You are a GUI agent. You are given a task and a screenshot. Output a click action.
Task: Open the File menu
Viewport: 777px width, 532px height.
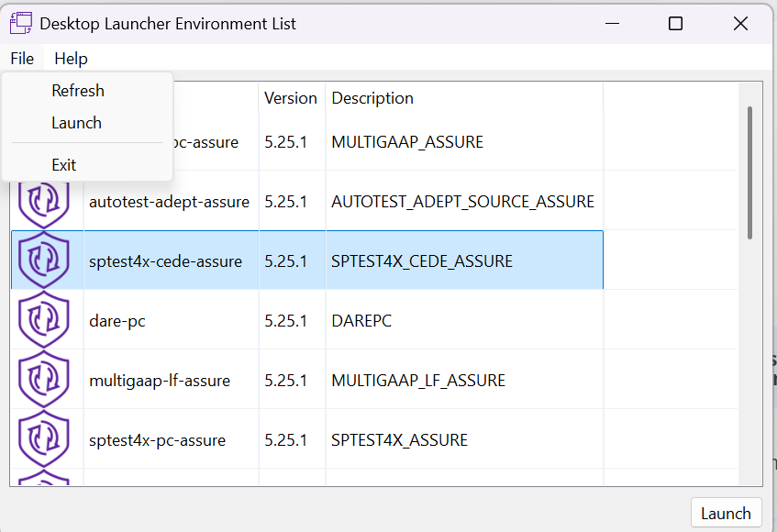coord(21,58)
